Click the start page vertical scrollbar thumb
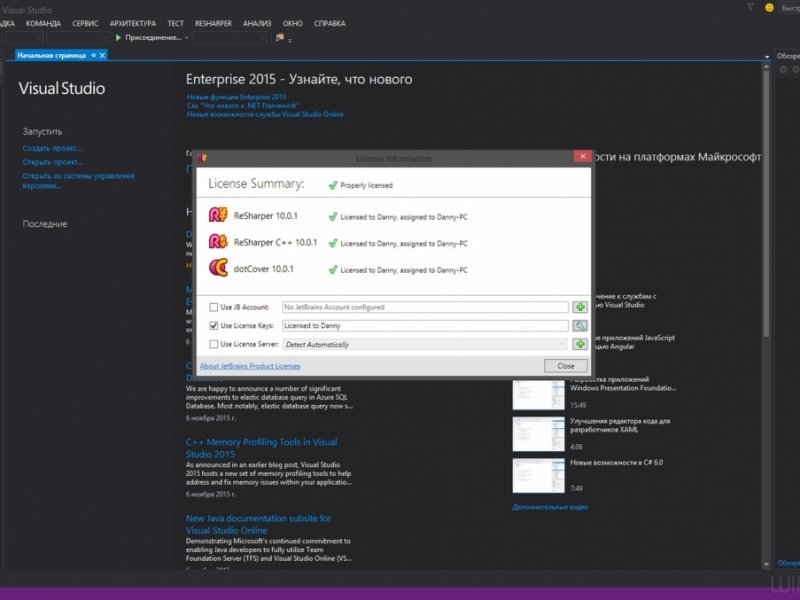The width and height of the screenshot is (800, 600). tap(766, 204)
